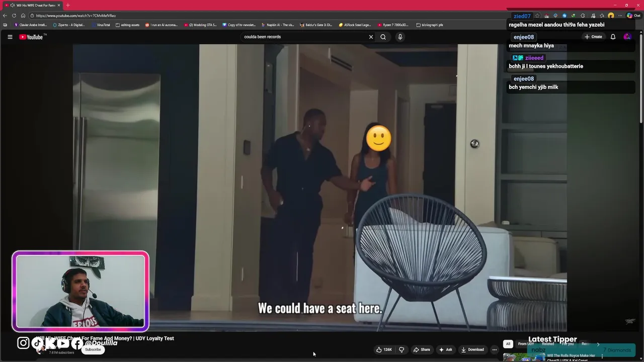
Task: Open the Create button menu
Action: tap(593, 37)
